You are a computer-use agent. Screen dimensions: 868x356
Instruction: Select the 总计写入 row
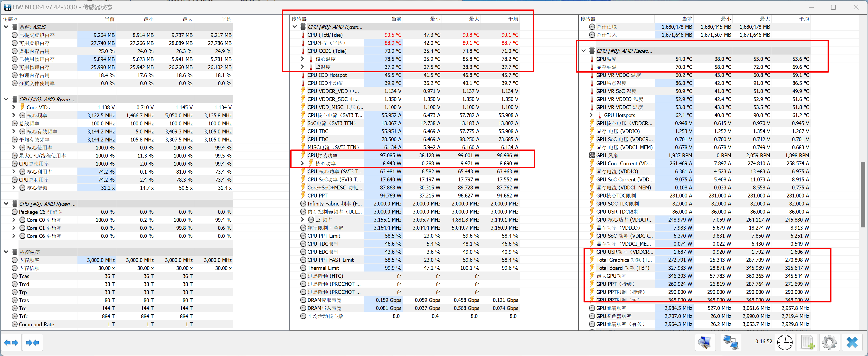pos(695,35)
